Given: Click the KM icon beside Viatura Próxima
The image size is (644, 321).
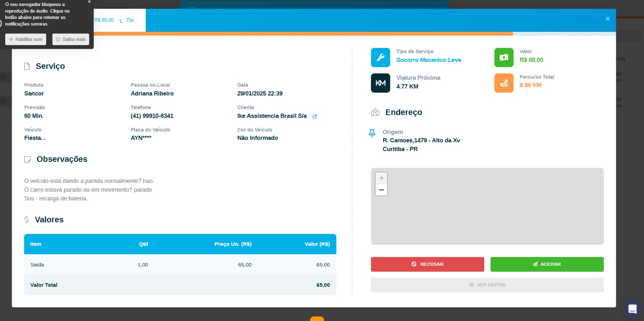Looking at the screenshot, I should pyautogui.click(x=380, y=83).
